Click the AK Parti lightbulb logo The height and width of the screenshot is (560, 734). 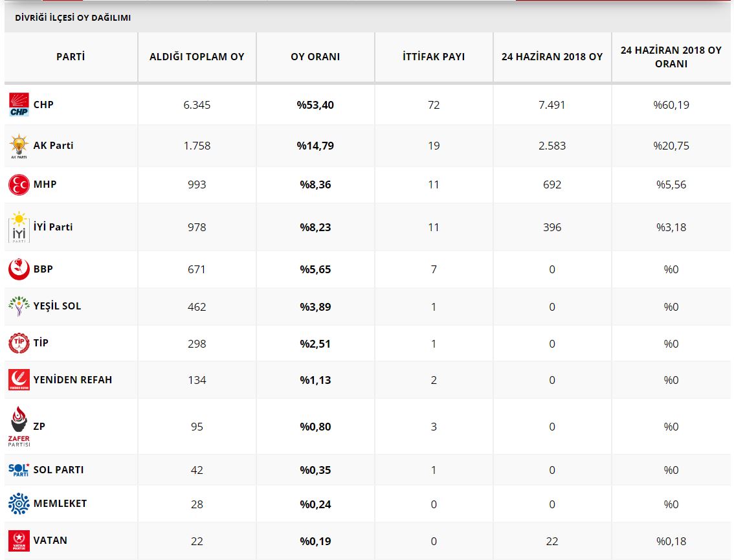coord(19,146)
